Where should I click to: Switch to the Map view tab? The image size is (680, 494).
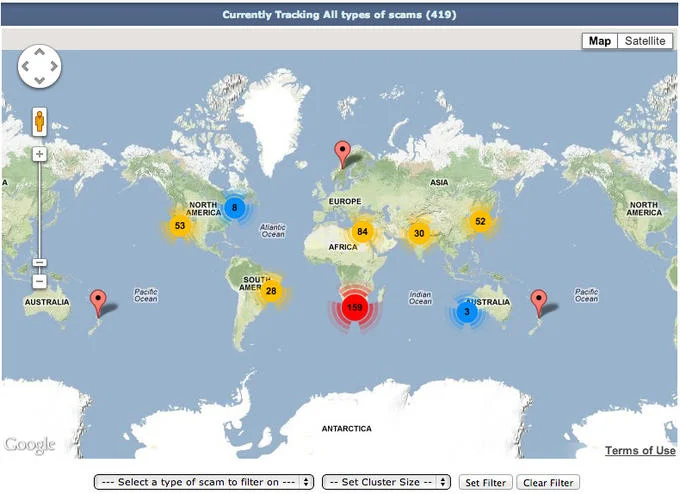pyautogui.click(x=600, y=41)
